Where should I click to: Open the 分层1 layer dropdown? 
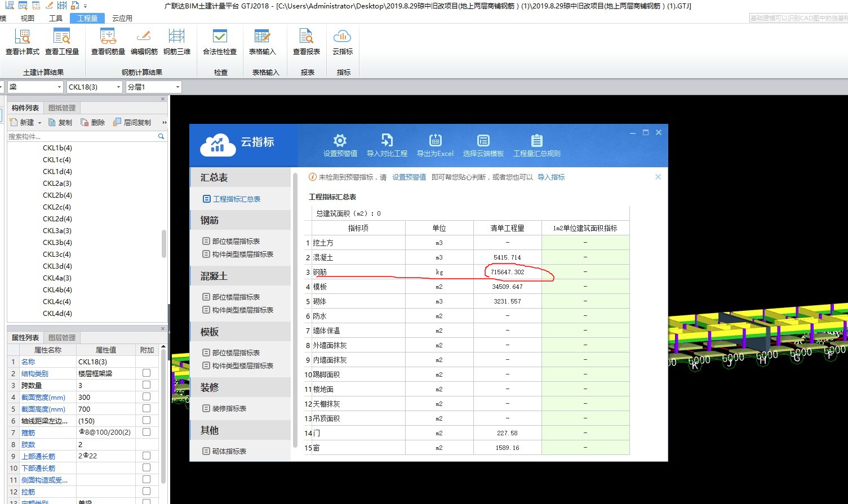click(153, 87)
